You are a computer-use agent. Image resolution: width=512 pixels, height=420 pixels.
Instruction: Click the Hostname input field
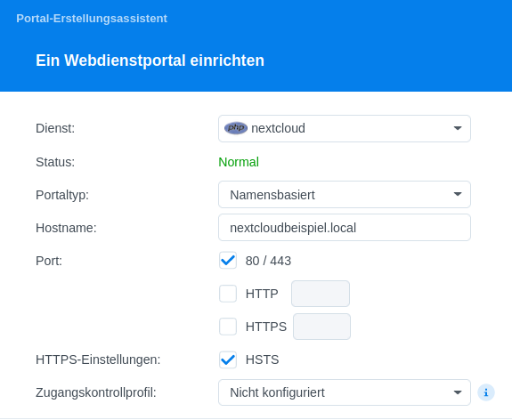coord(345,228)
